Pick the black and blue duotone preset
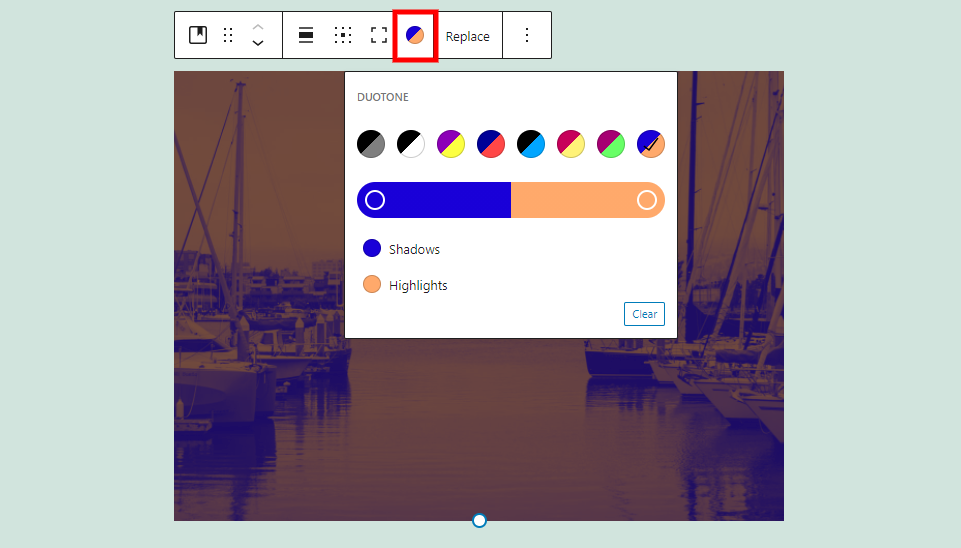This screenshot has height=548, width=961. tap(531, 144)
